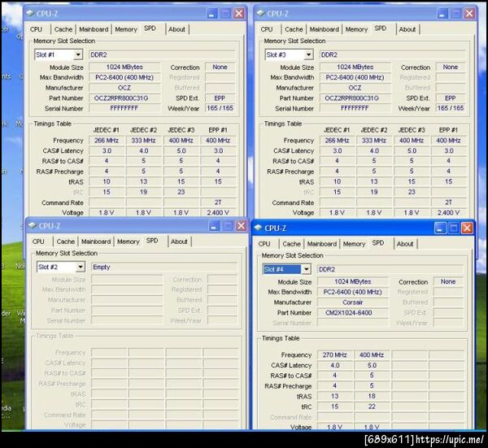Viewport: 488px width, 448px height.
Task: Minimize the Slot #2 CPU-Z window
Action: click(x=215, y=226)
